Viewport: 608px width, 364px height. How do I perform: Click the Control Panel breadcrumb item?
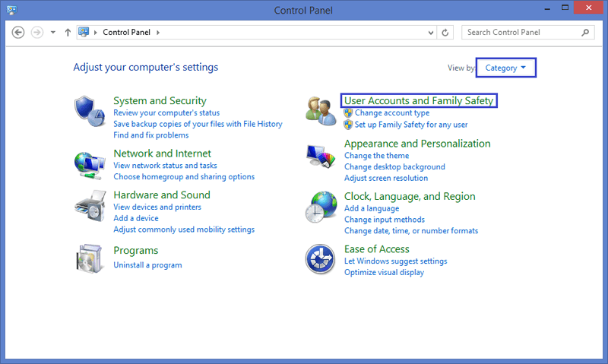click(126, 32)
